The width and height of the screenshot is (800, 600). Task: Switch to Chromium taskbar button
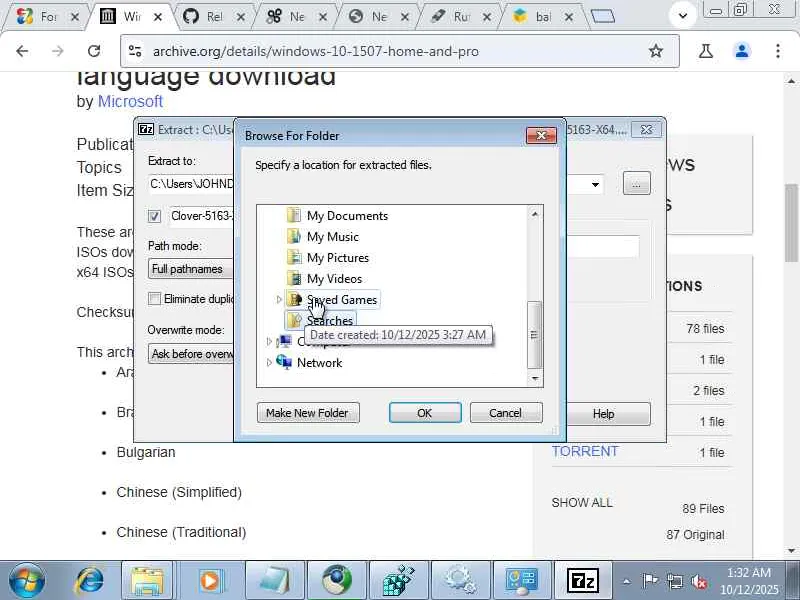pyautogui.click(x=336, y=581)
